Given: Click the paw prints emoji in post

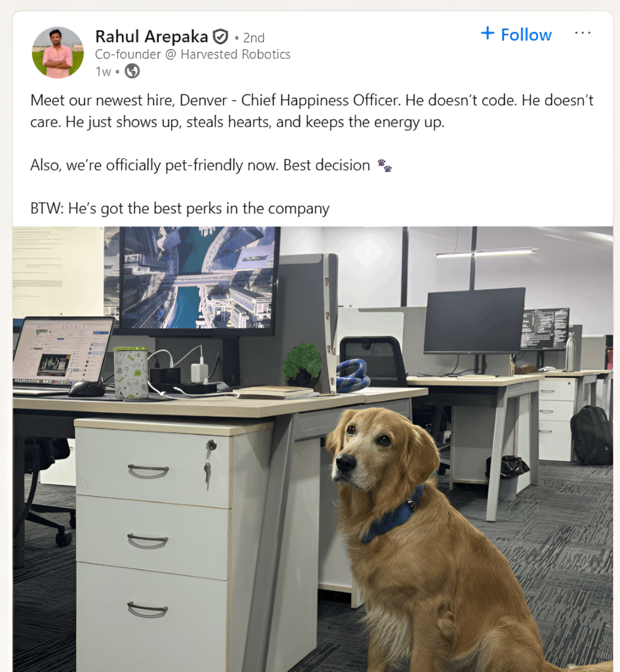Looking at the screenshot, I should click(384, 165).
